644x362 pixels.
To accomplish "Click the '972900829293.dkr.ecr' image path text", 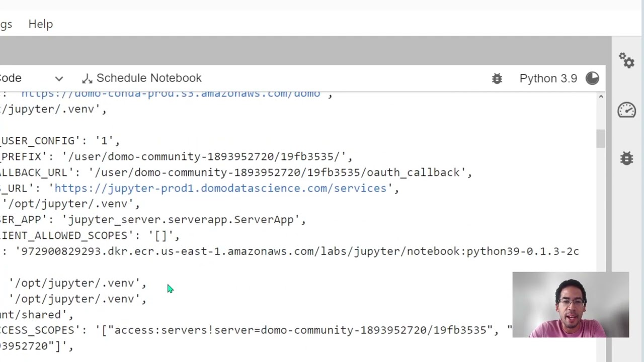I will click(x=299, y=251).
